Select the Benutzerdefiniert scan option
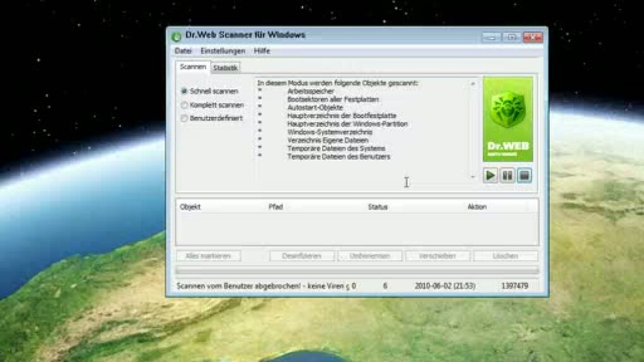The image size is (644, 362). coord(185,118)
